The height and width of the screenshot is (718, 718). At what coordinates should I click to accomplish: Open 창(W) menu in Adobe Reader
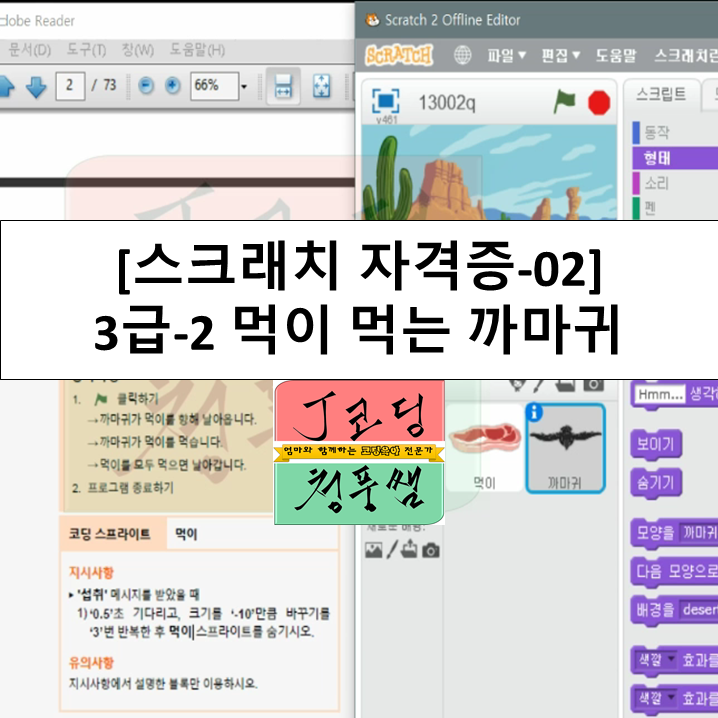tap(137, 49)
